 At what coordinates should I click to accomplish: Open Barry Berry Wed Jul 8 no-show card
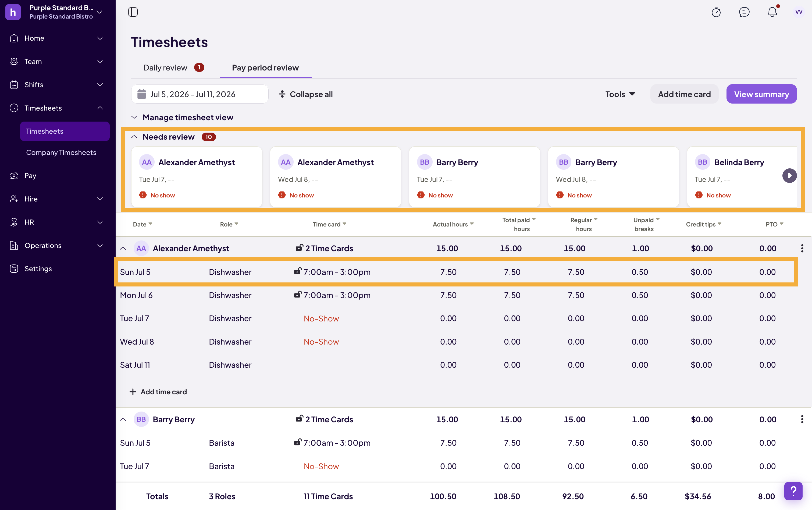[x=614, y=177]
